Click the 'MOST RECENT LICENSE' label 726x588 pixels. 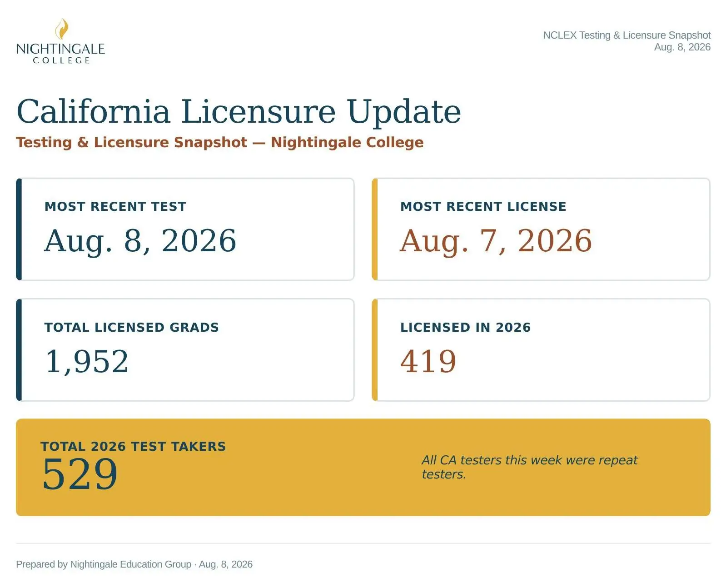pos(483,206)
